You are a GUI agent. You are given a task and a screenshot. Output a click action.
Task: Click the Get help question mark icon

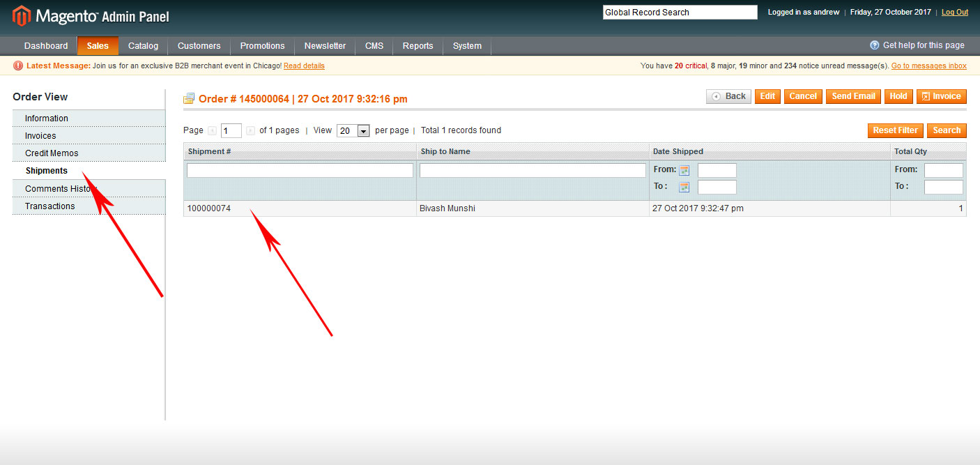(x=874, y=45)
